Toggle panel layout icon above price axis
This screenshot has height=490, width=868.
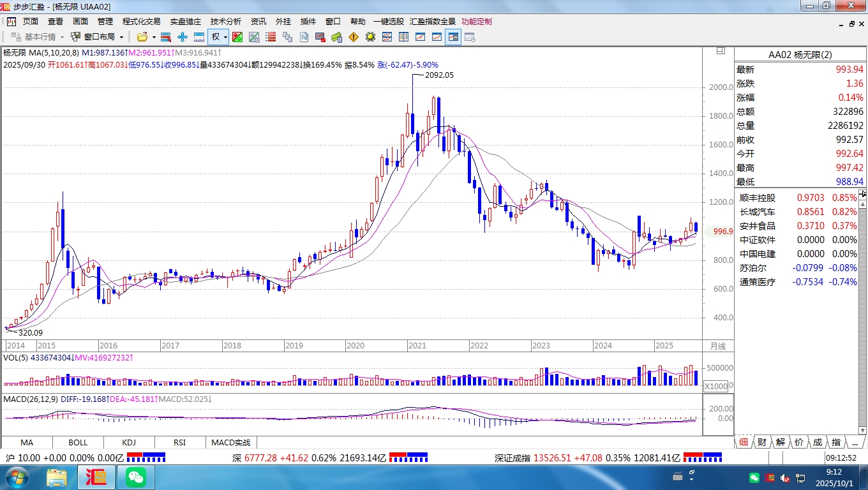721,50
